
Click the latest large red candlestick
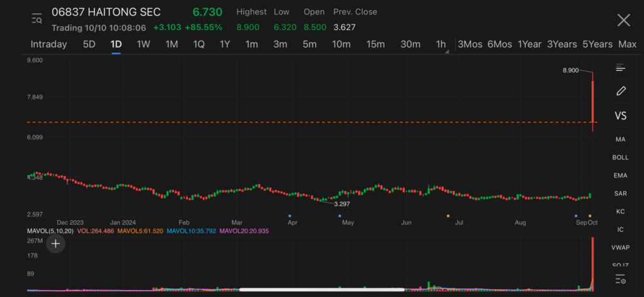click(x=592, y=102)
